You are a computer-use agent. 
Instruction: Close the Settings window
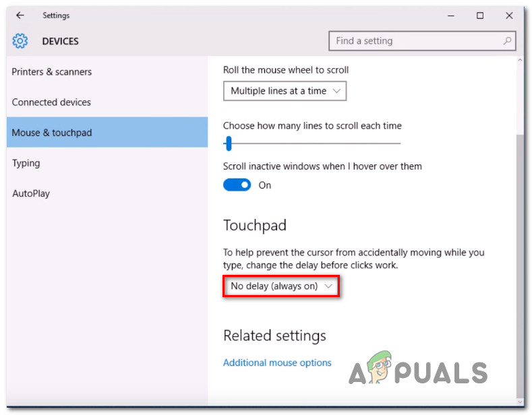tap(508, 15)
